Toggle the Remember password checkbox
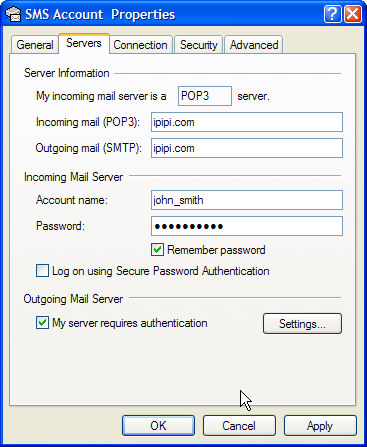 157,250
